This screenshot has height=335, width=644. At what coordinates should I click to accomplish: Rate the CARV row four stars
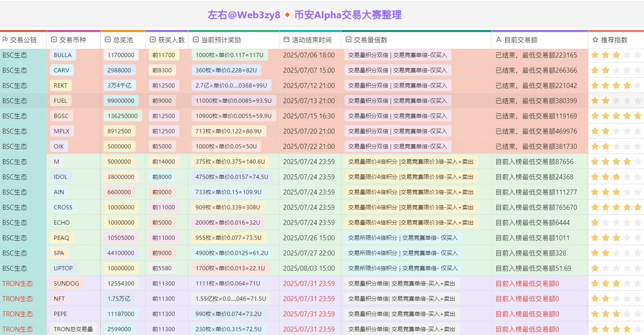(x=627, y=70)
